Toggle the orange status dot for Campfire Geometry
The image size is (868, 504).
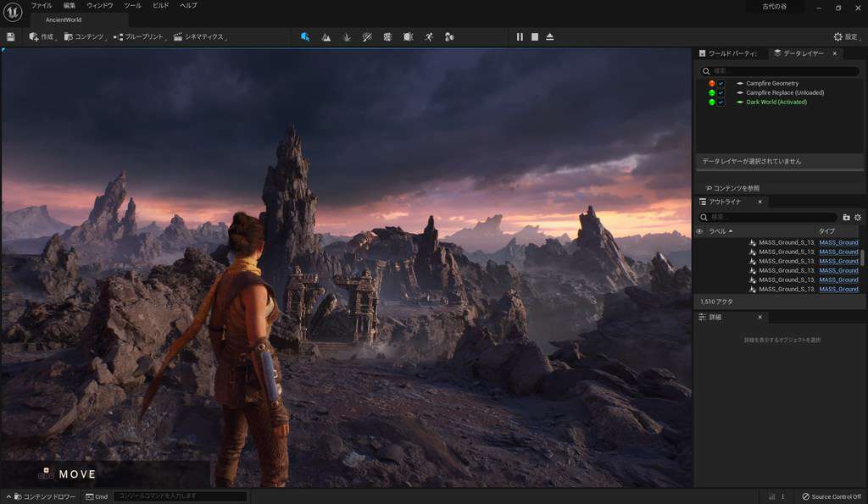[x=712, y=84]
